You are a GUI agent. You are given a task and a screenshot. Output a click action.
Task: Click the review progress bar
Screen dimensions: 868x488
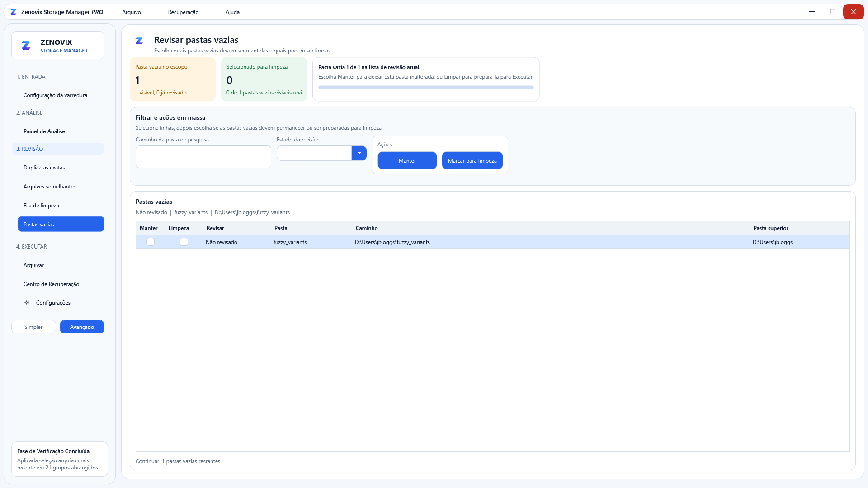(426, 87)
